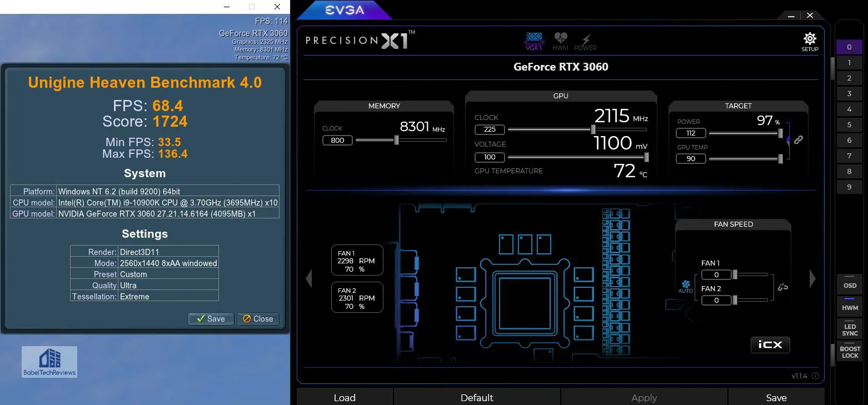The width and height of the screenshot is (868, 405).
Task: Toggle the Boost Lock switch
Action: pos(850,350)
